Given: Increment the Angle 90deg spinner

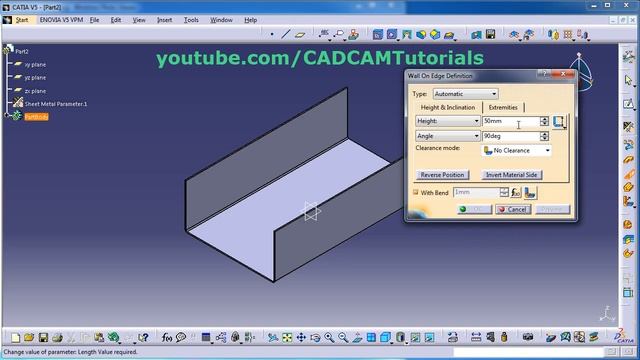Looking at the screenshot, I should tap(544, 133).
